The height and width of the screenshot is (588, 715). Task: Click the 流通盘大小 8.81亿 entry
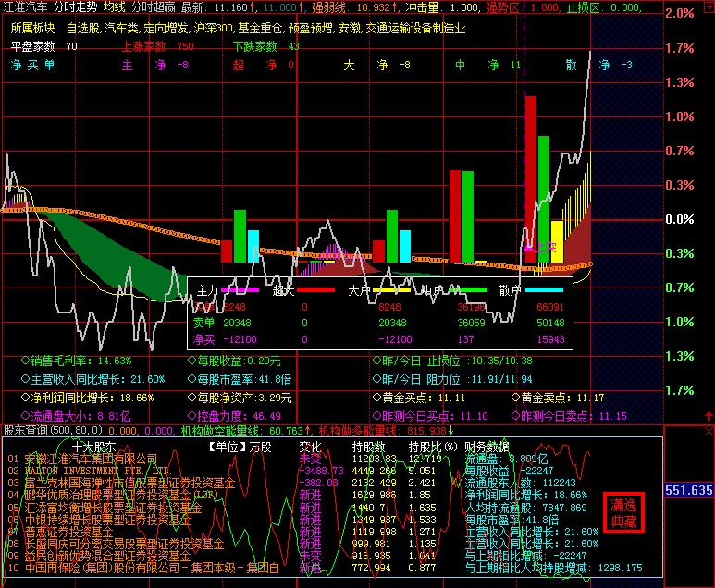76,416
